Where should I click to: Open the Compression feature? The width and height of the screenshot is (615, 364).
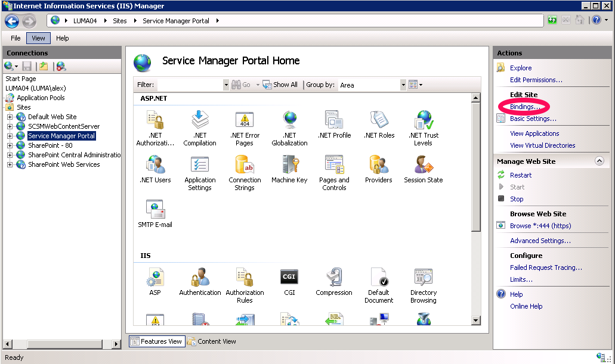pyautogui.click(x=334, y=282)
